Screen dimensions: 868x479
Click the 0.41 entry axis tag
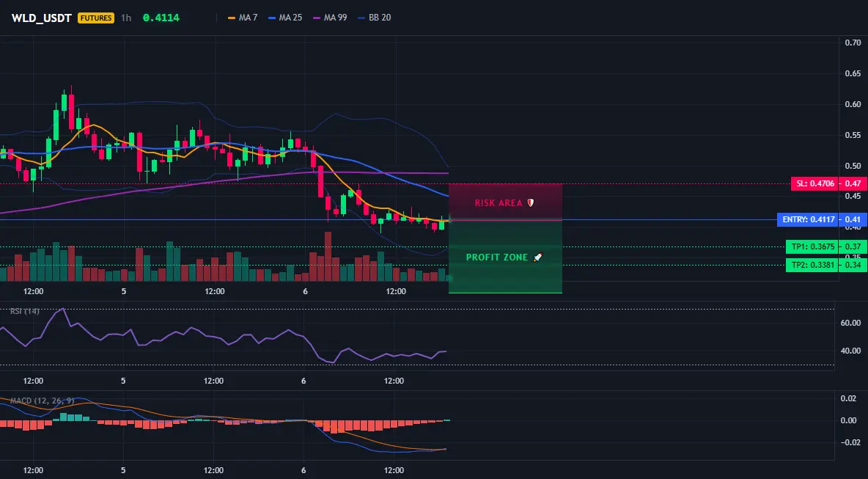853,220
